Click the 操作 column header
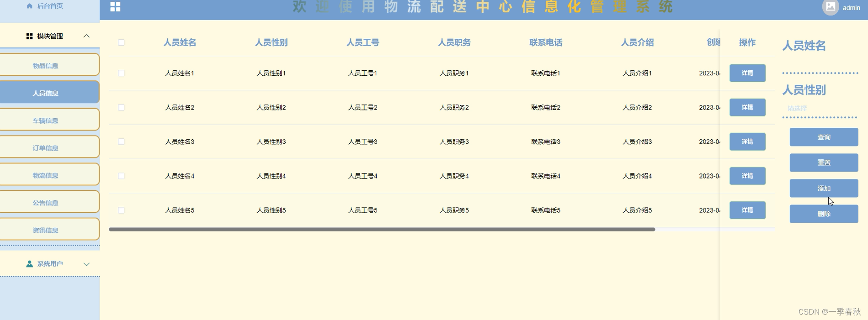This screenshot has width=868, height=320. tap(747, 42)
